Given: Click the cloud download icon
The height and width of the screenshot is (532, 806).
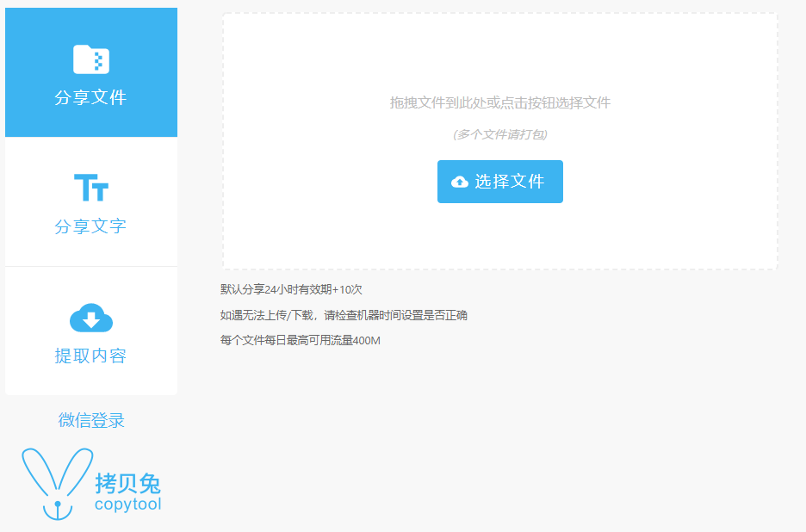Looking at the screenshot, I should click(91, 318).
